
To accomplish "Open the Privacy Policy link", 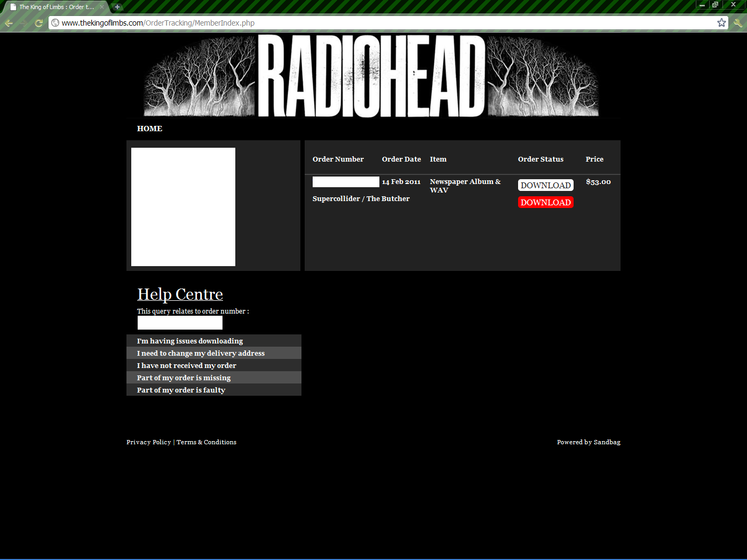I will pyautogui.click(x=148, y=442).
